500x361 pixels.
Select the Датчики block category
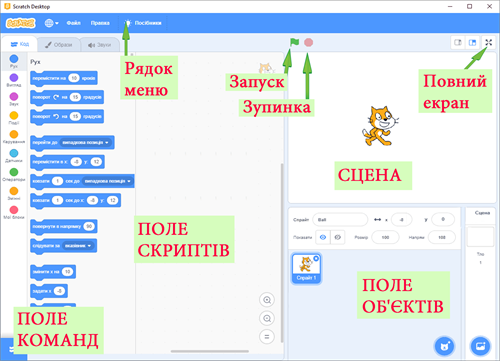14,156
